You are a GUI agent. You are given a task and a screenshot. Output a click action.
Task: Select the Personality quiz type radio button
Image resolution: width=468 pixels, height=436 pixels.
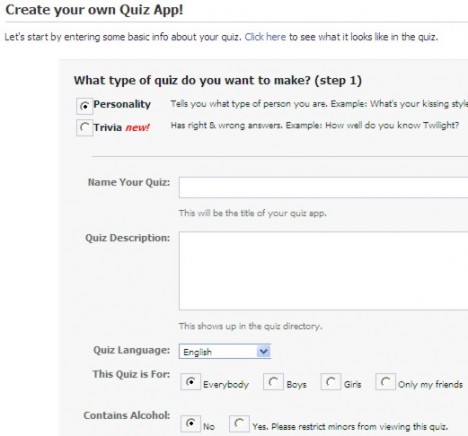(x=85, y=106)
